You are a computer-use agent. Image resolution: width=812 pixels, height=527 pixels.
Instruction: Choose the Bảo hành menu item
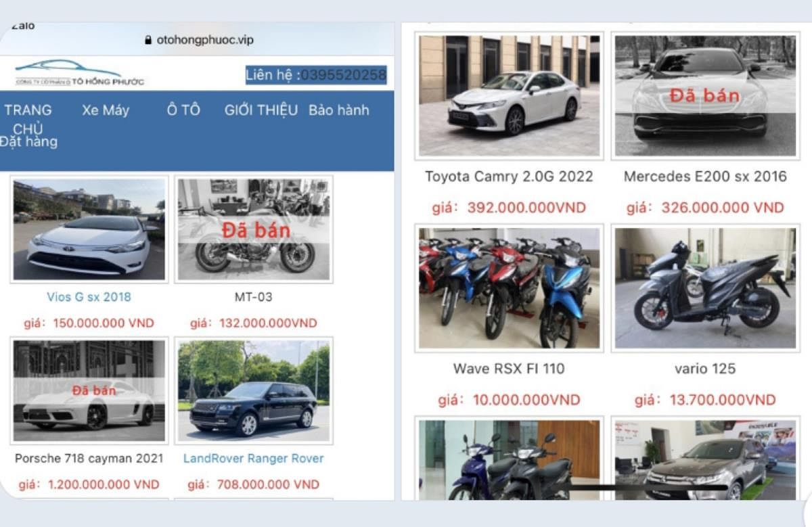click(339, 110)
